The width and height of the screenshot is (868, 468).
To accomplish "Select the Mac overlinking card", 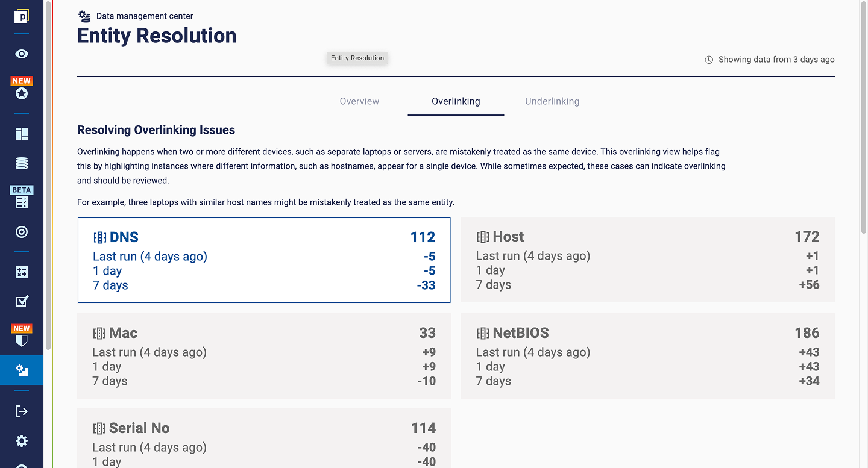I will pyautogui.click(x=264, y=356).
